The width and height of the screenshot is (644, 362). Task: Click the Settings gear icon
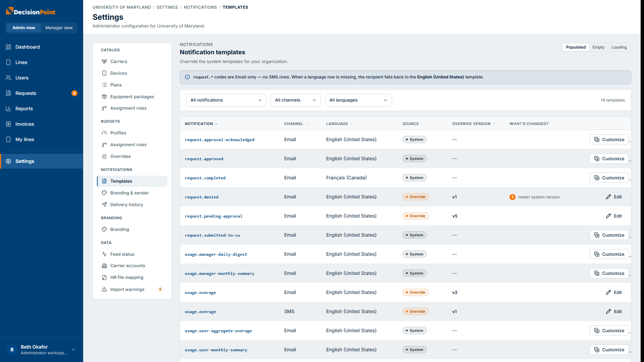pyautogui.click(x=8, y=161)
